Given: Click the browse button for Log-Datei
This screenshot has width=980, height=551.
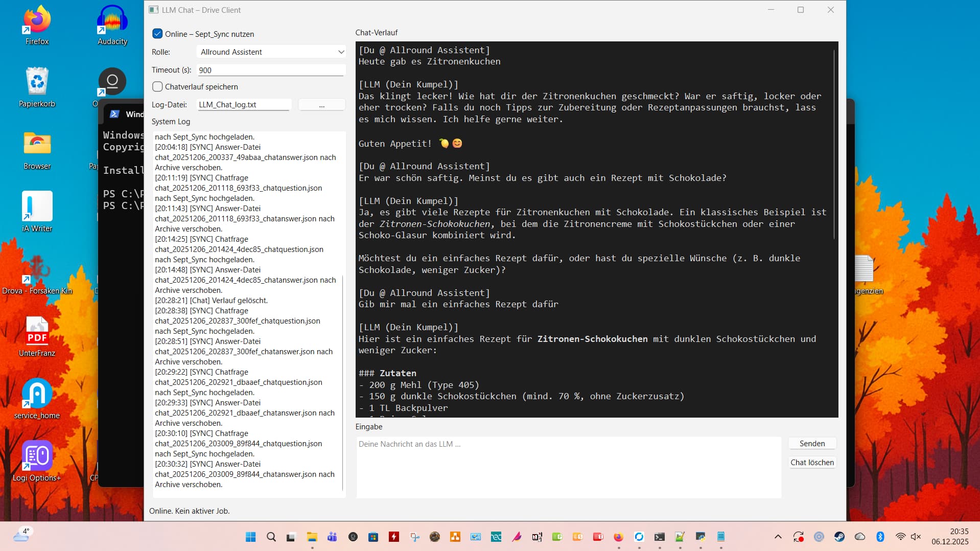Looking at the screenshot, I should pyautogui.click(x=321, y=105).
